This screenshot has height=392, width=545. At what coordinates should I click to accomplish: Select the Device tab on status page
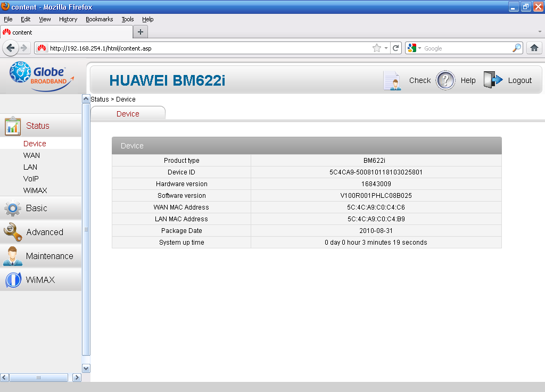tap(128, 113)
